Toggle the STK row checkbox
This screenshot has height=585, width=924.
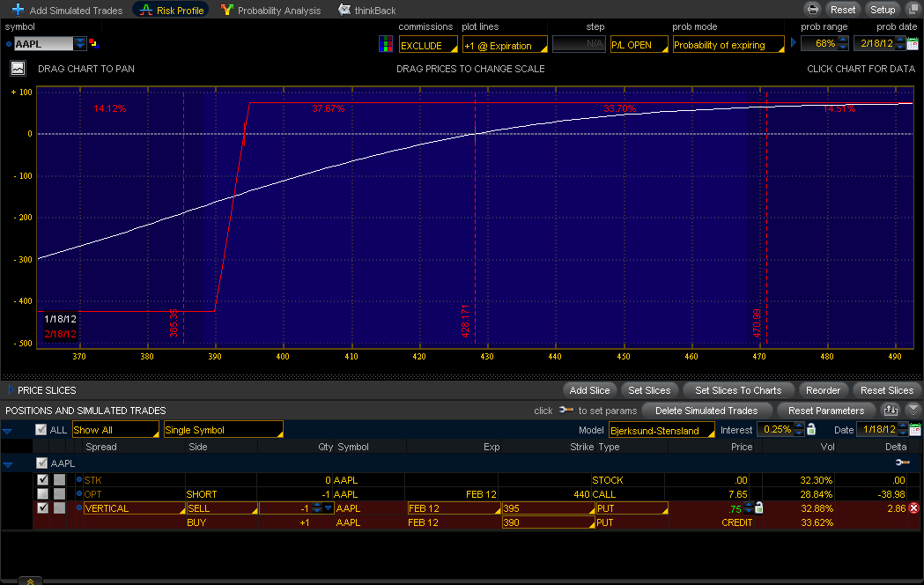pos(42,479)
